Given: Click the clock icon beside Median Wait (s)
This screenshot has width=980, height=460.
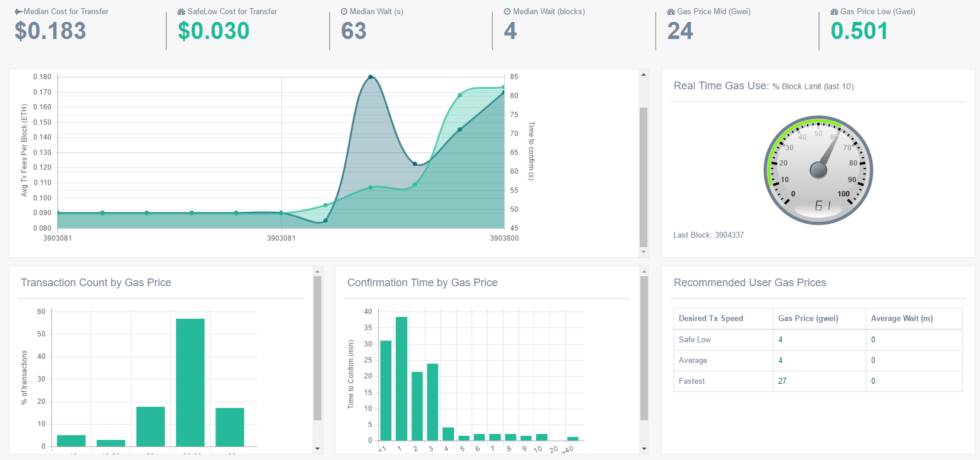Looking at the screenshot, I should tap(344, 12).
